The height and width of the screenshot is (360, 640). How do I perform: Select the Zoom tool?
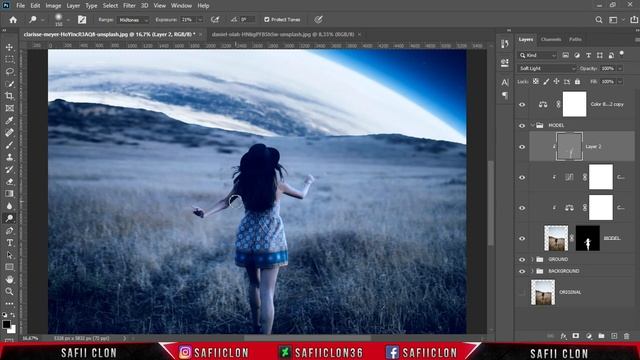tap(9, 291)
